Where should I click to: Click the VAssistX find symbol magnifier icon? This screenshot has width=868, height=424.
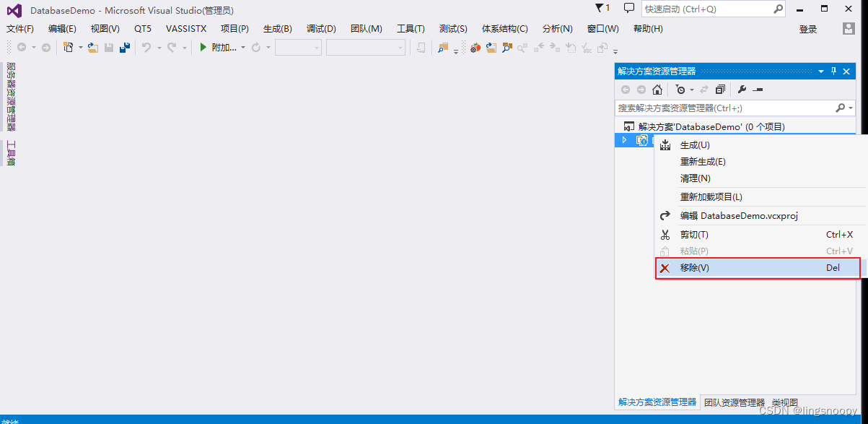[507, 48]
